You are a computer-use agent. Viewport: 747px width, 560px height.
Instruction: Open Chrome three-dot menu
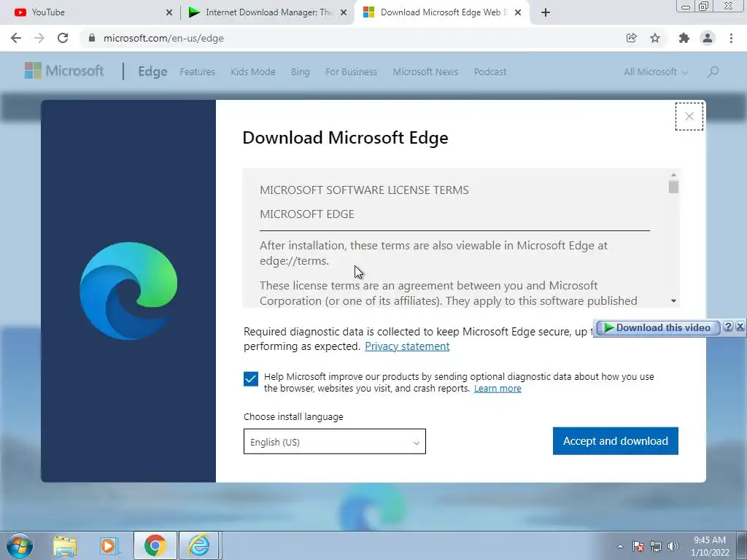(731, 38)
